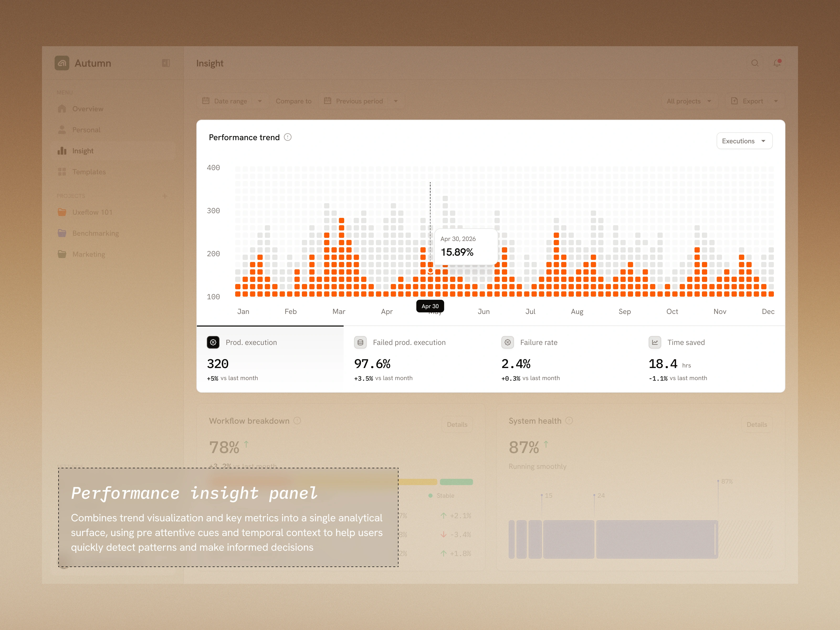840x630 pixels.
Task: Click the Apr 30, 2026 tooltip
Action: tap(466, 246)
